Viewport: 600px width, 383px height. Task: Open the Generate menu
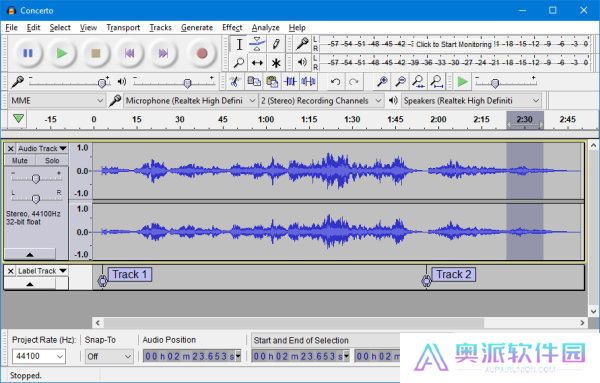(197, 28)
